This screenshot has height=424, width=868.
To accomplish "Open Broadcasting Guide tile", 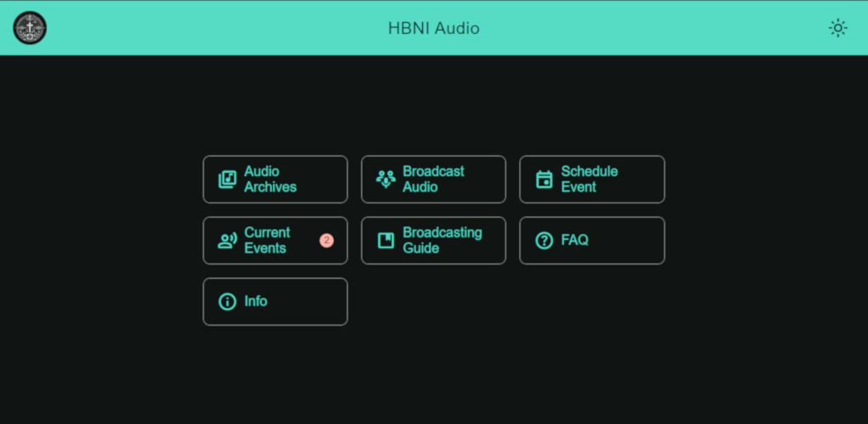I will (x=433, y=240).
